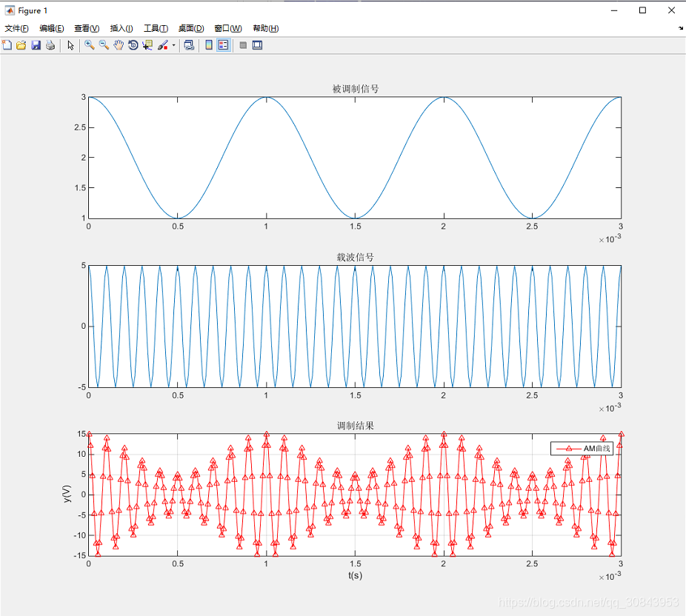Expand the brush color dropdown arrow
This screenshot has height=616, width=686.
coord(173,45)
